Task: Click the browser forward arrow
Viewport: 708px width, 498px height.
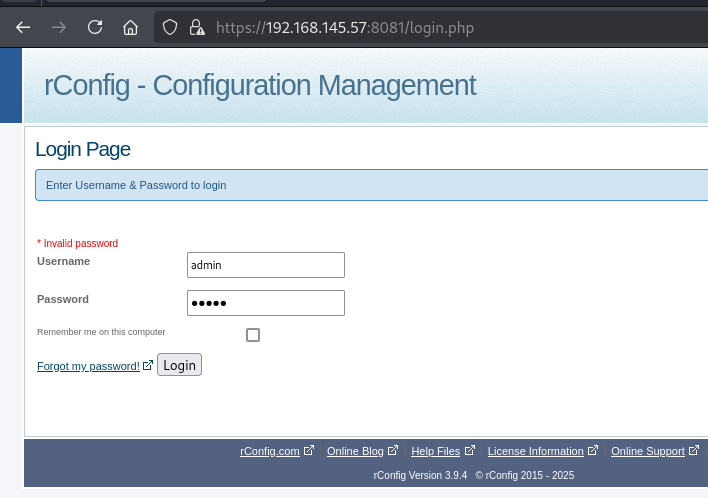Action: coord(59,28)
